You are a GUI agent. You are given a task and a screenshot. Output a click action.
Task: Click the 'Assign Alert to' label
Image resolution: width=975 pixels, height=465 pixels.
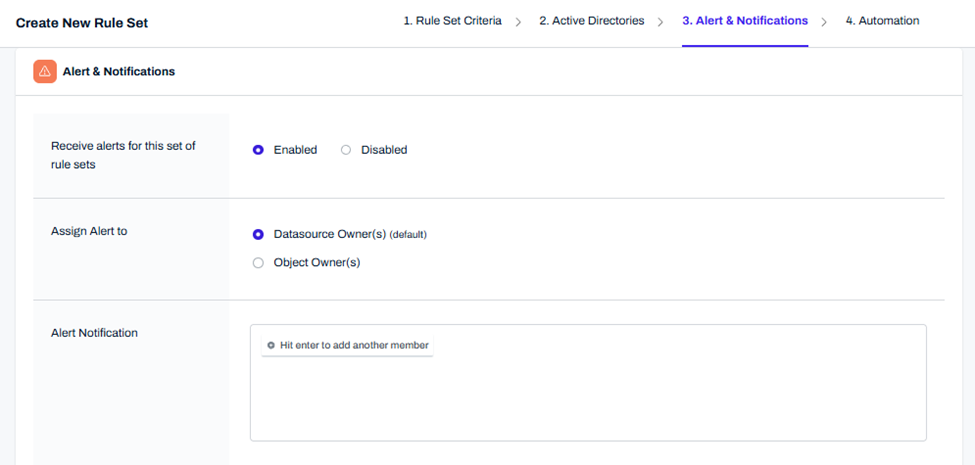[89, 231]
